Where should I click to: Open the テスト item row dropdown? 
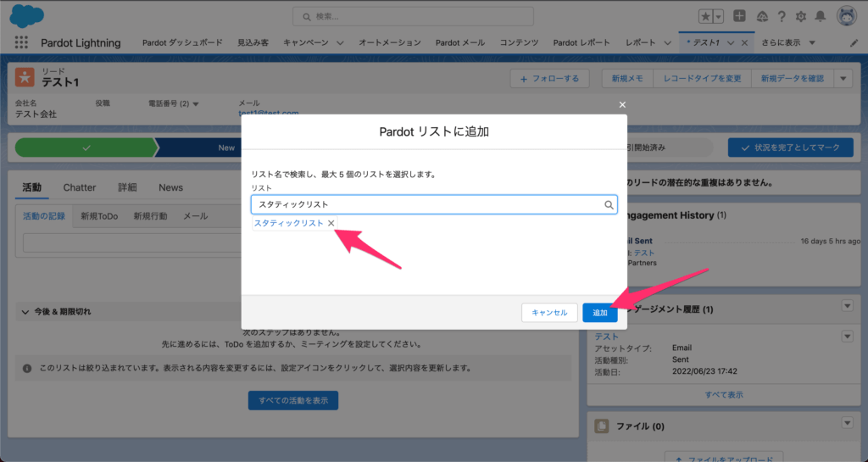848,337
